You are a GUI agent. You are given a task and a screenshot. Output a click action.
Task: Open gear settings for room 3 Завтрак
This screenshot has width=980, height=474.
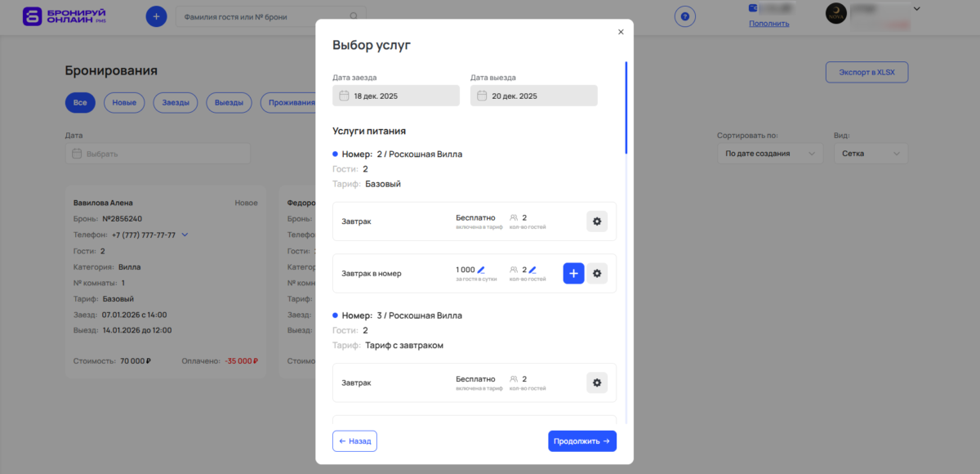[597, 382]
